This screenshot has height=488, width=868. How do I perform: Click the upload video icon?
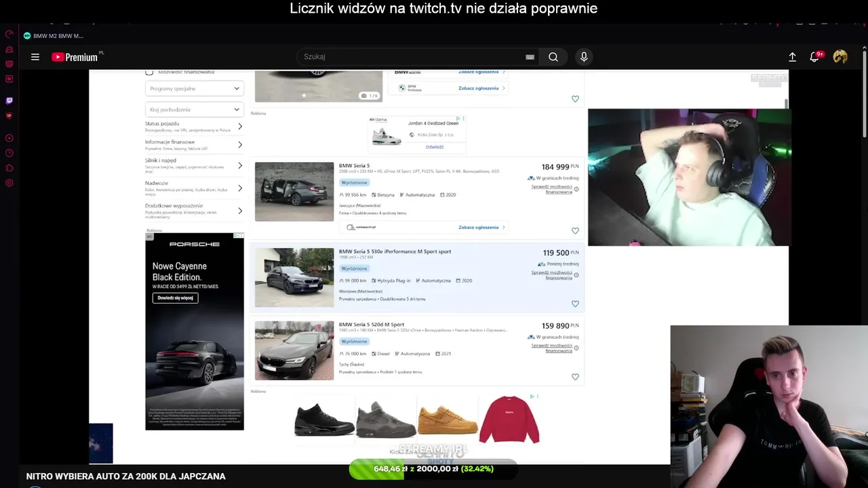792,57
